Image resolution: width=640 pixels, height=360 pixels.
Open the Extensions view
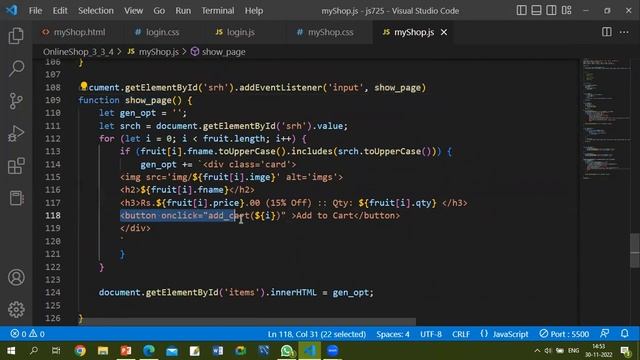pyautogui.click(x=16, y=166)
